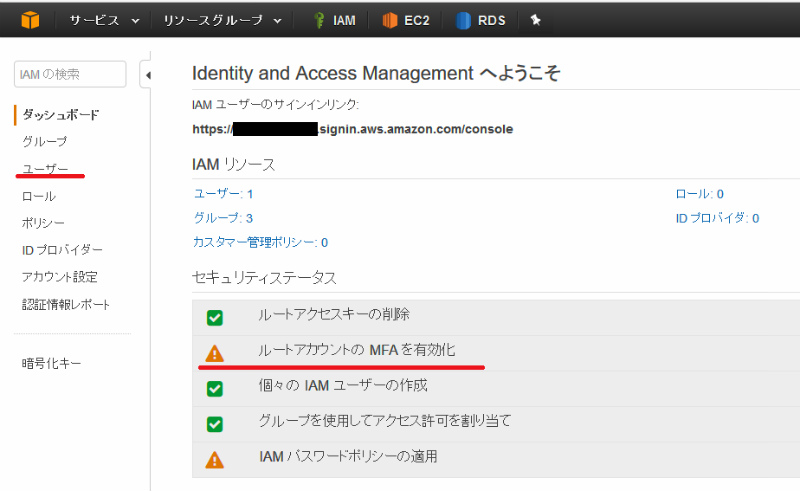
Task: Click the pin icon in top bar
Action: [x=535, y=20]
